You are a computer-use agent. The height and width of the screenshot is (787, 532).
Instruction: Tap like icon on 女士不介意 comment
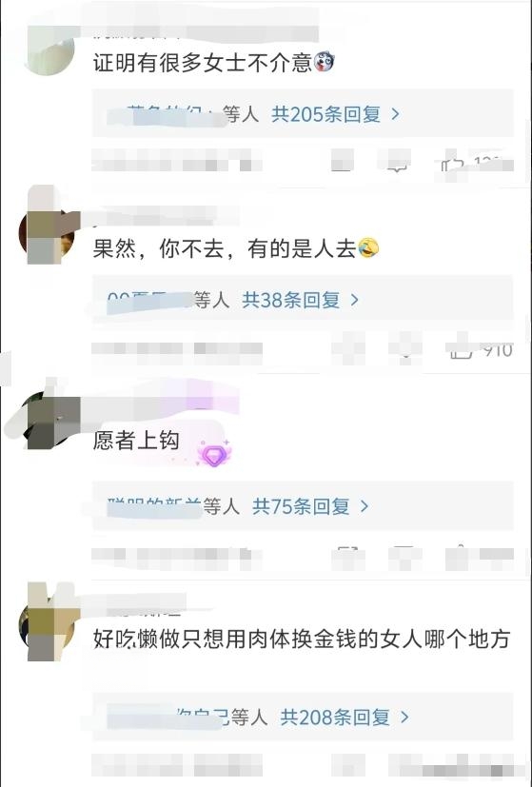[453, 163]
